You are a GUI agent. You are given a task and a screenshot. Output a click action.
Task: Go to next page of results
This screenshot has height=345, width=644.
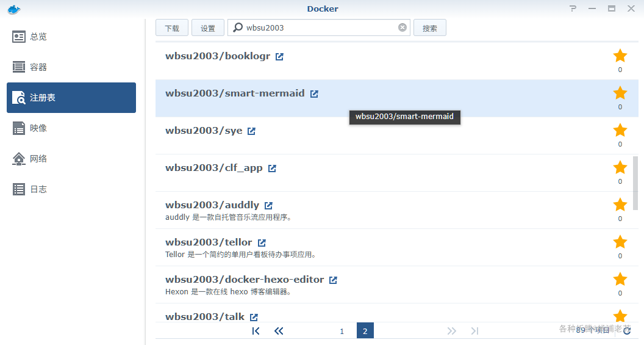452,330
